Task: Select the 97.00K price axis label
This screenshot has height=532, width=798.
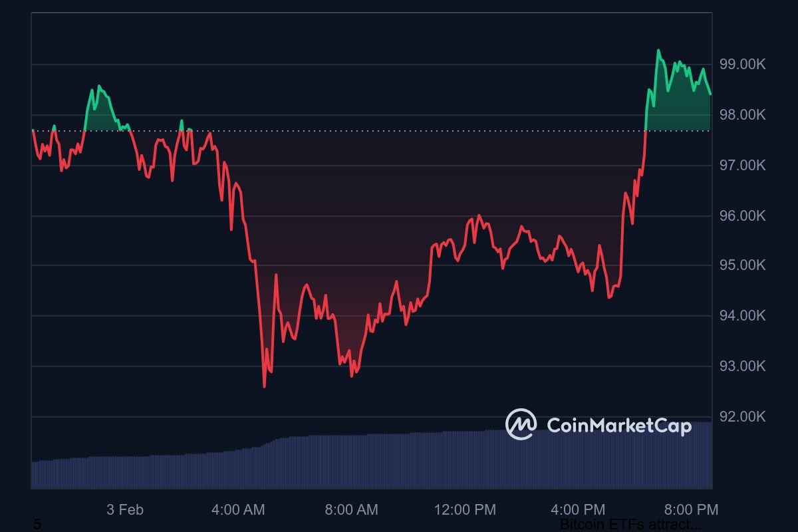Action: pyautogui.click(x=742, y=165)
